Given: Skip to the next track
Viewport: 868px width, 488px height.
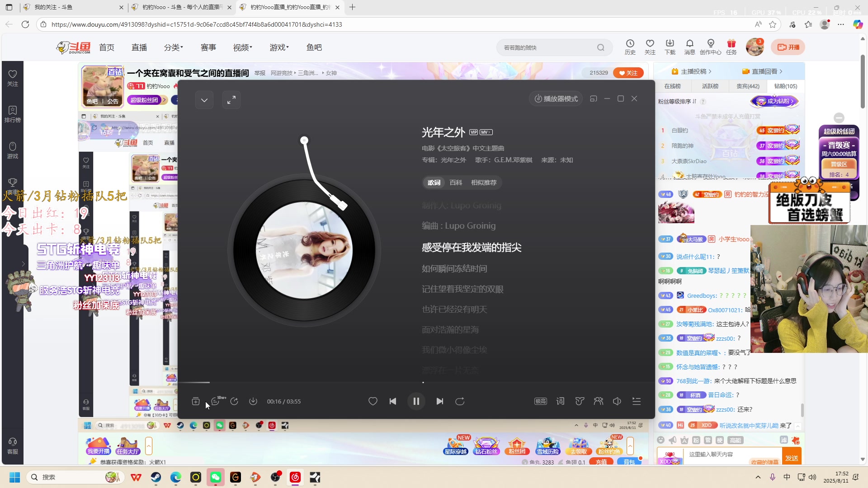Looking at the screenshot, I should [439, 401].
